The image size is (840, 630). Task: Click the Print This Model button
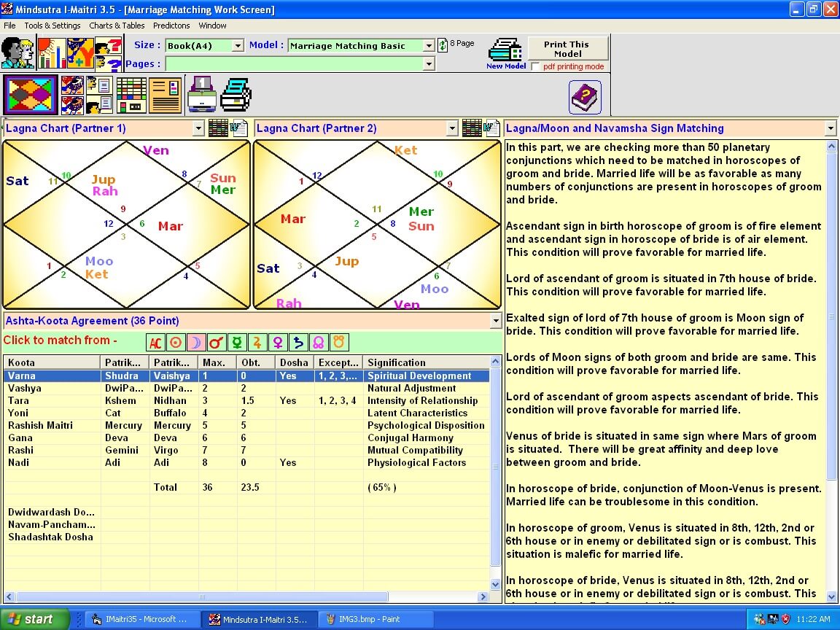pos(568,49)
